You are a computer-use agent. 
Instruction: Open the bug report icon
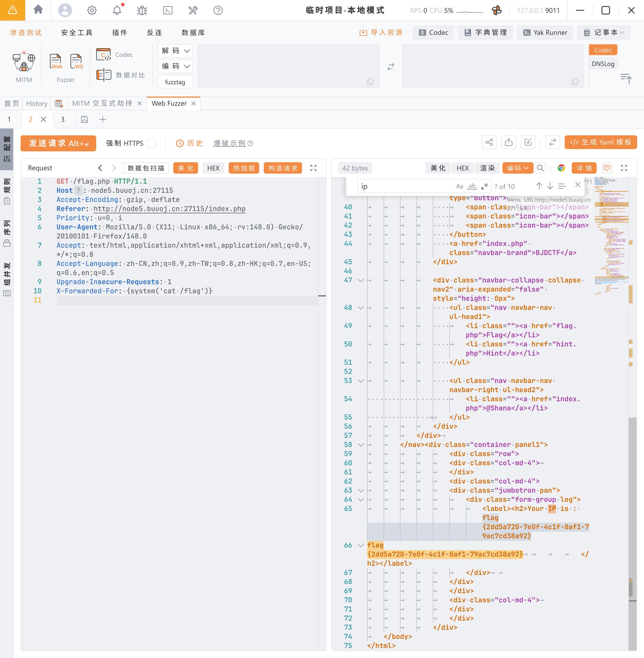(142, 10)
